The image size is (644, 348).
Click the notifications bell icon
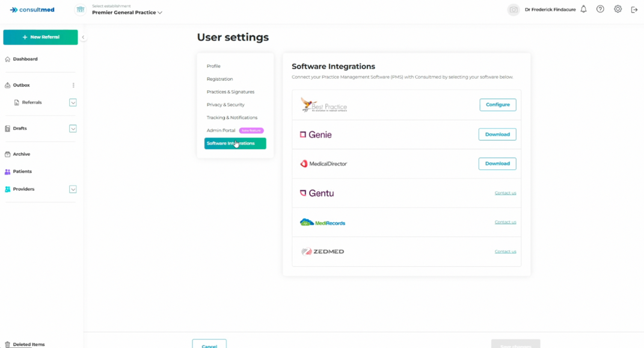(x=583, y=10)
